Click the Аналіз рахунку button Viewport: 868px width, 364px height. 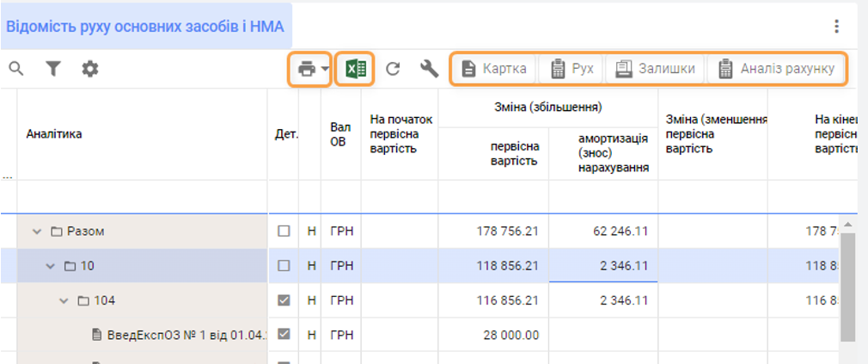click(777, 69)
